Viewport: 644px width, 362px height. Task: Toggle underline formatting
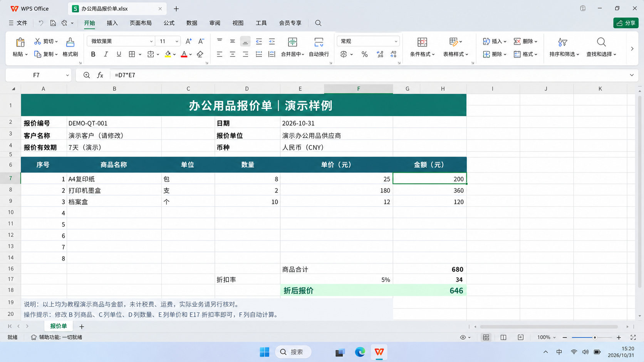click(119, 54)
